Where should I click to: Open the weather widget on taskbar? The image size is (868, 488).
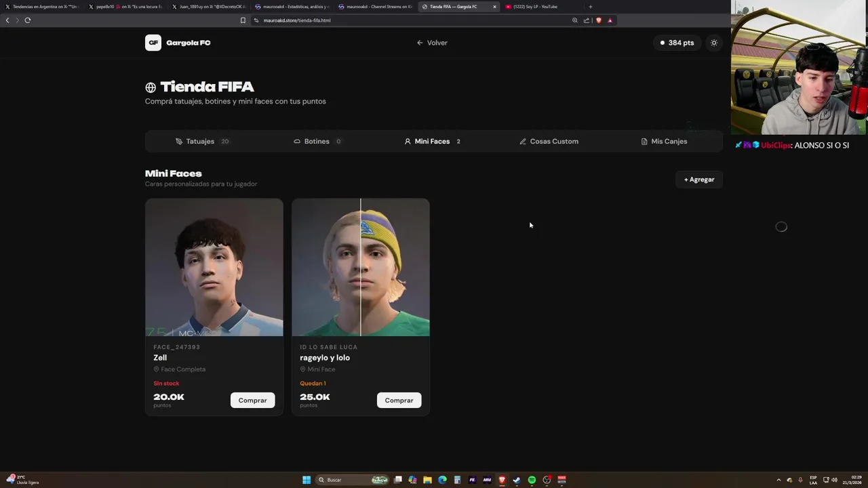pyautogui.click(x=22, y=480)
